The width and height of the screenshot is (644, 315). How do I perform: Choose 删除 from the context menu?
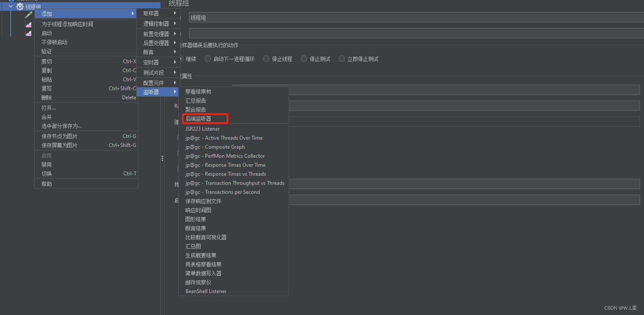pyautogui.click(x=86, y=98)
